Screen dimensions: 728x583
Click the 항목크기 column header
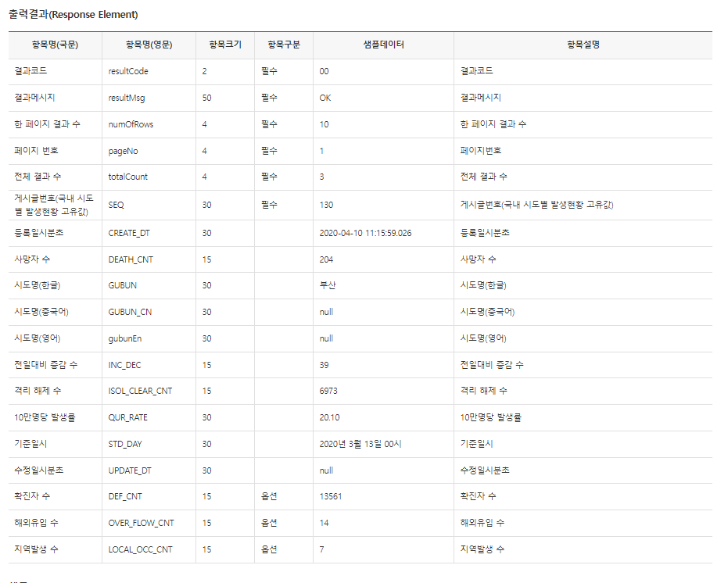(225, 45)
